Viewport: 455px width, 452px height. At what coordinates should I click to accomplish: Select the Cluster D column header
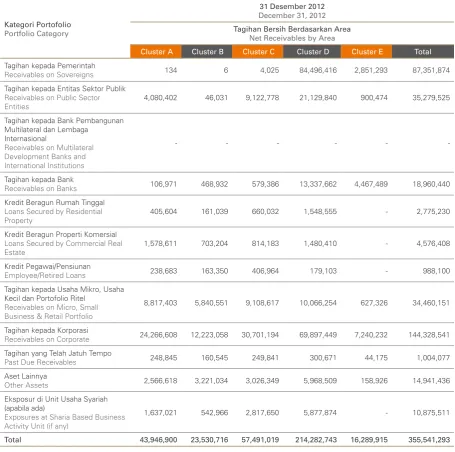click(312, 52)
